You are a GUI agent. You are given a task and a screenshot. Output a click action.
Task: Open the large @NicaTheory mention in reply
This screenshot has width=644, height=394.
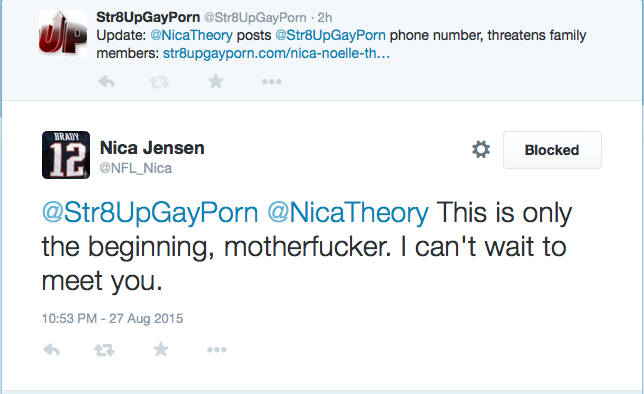pos(348,213)
